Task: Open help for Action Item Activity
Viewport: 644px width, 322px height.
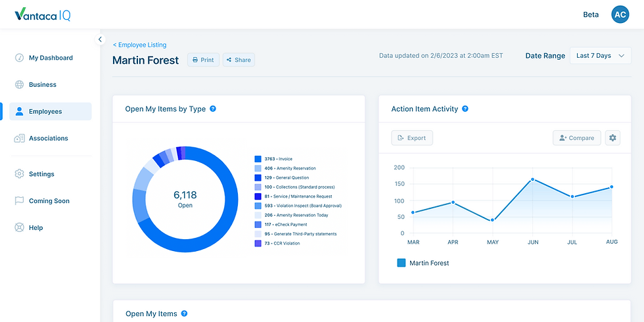Action: (x=465, y=109)
